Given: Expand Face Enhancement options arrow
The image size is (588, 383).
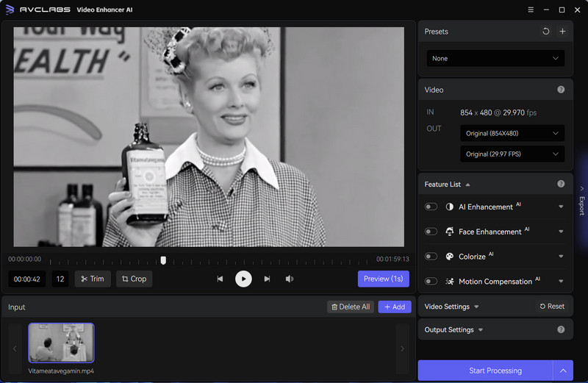Looking at the screenshot, I should (561, 232).
